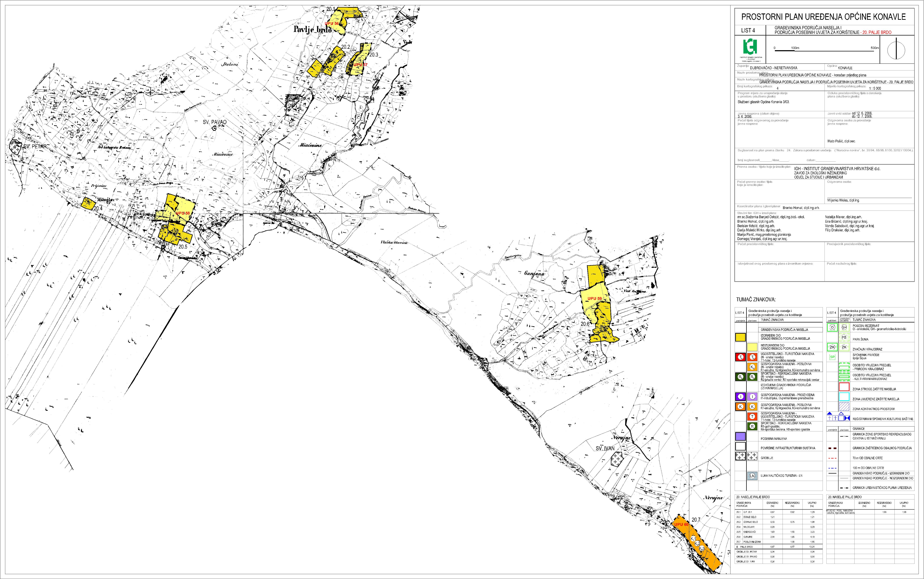This screenshot has height=579, width=924.
Task: Click the 20.7 label above the orange zone
Action: (696, 520)
